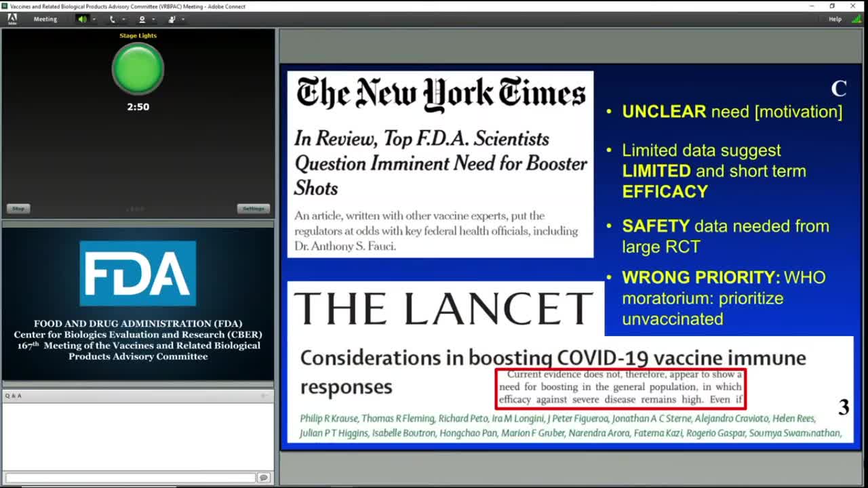868x488 pixels.
Task: Click the green Stage Lights indicator
Action: (x=138, y=68)
